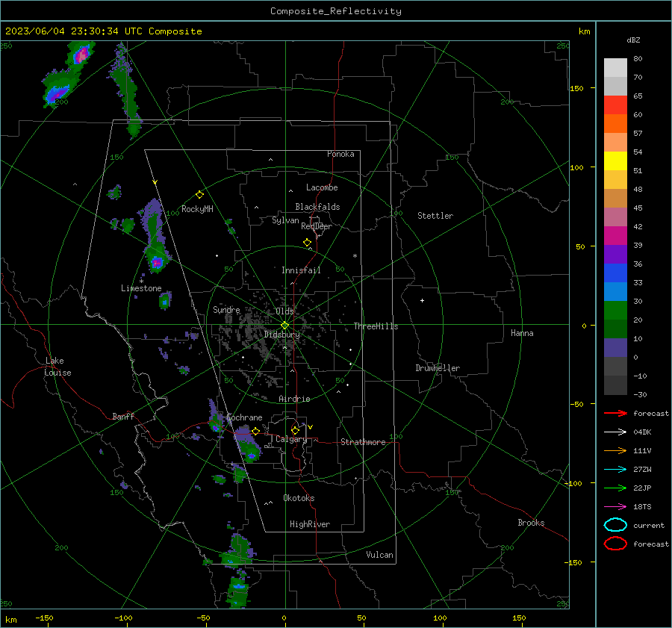The height and width of the screenshot is (628, 672).
Task: Click the Lacombe label
Action: pos(322,187)
